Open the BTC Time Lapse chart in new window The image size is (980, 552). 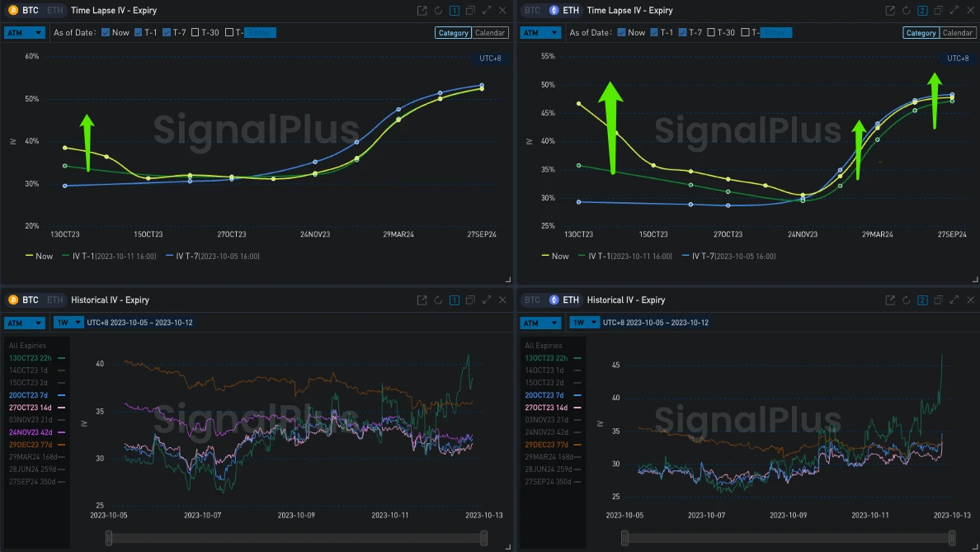[422, 11]
